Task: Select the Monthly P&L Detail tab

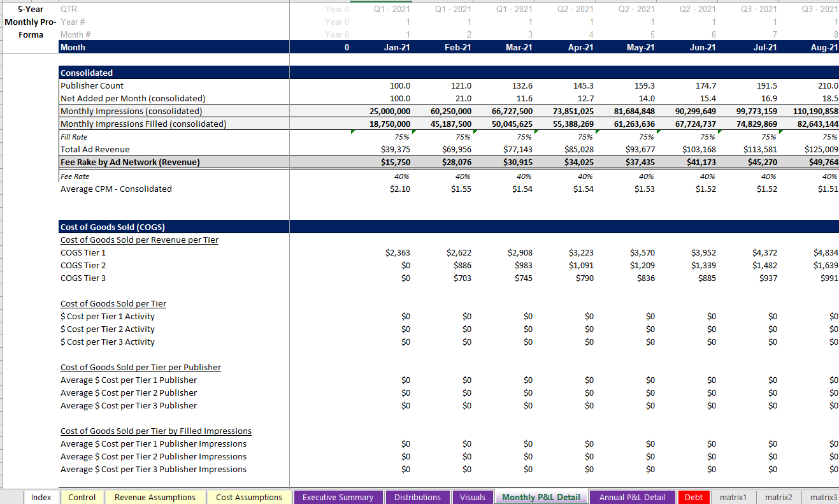Action: coord(541,497)
